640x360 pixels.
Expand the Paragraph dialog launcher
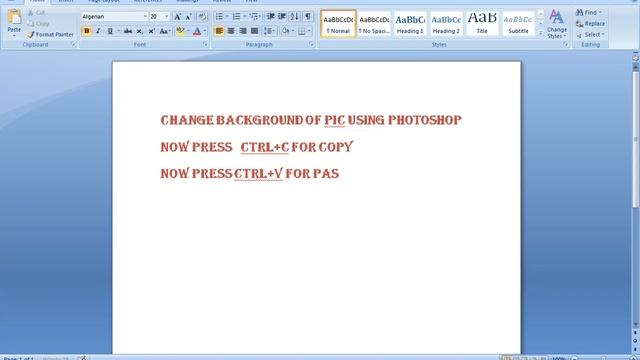(x=311, y=44)
